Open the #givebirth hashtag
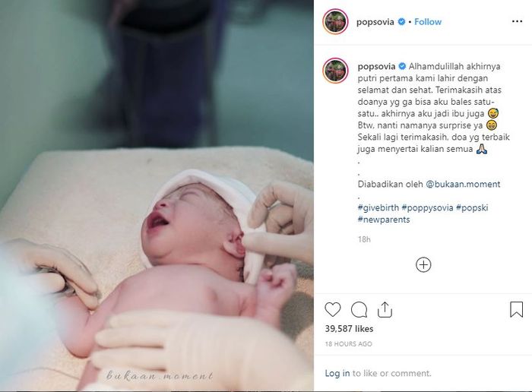Viewport: 532px width, 392px height. pos(378,207)
